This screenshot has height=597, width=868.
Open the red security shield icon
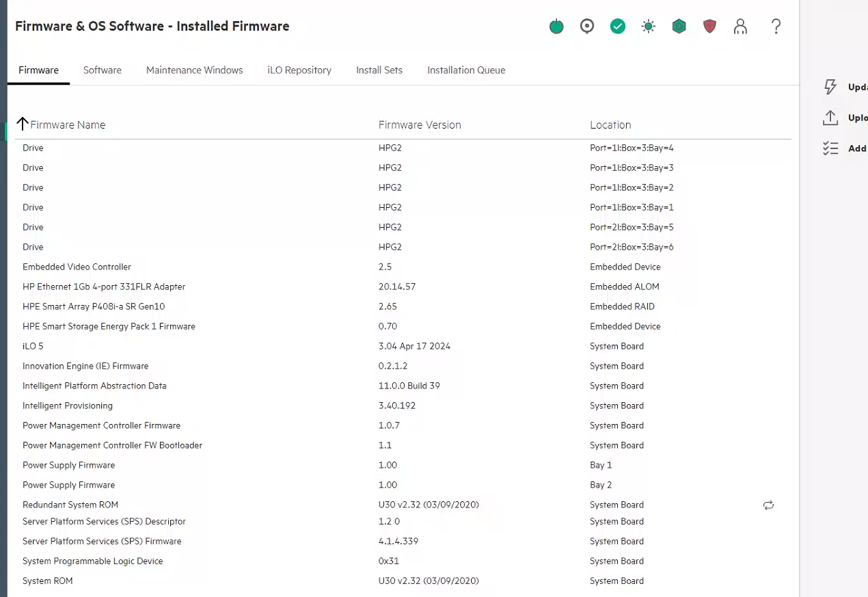[x=709, y=27]
